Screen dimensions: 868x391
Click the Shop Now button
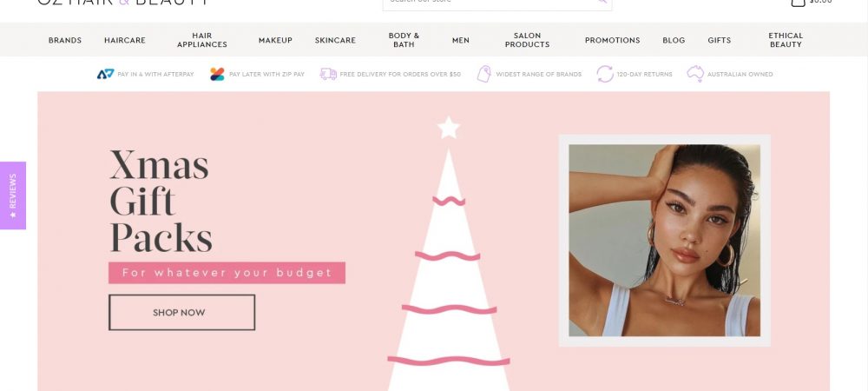coord(181,312)
